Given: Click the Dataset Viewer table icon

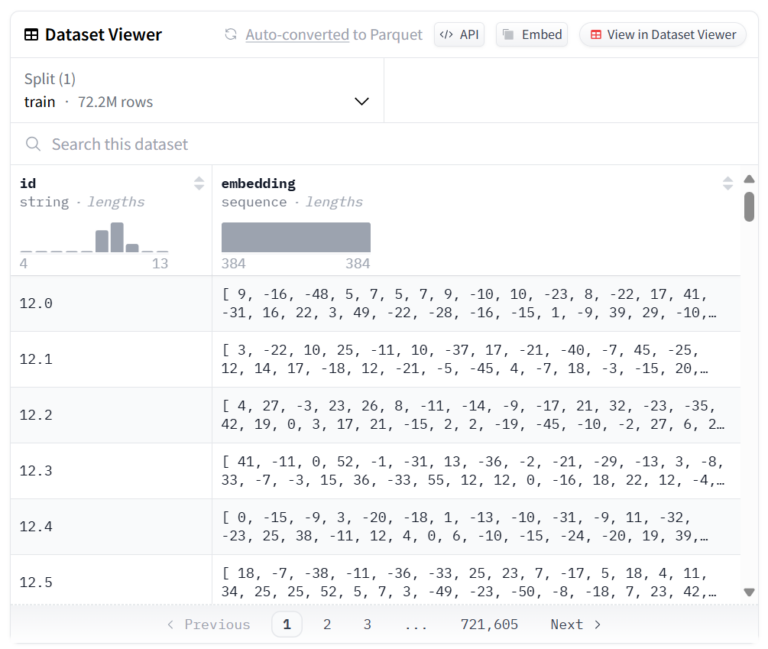Looking at the screenshot, I should [x=32, y=35].
